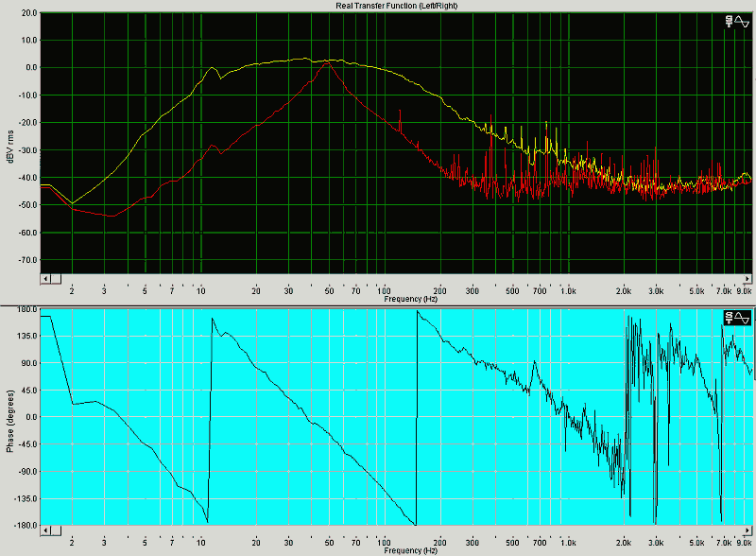The height and width of the screenshot is (556, 756).
Task: Click the '10.0' dBV axis value
Action: 29,40
